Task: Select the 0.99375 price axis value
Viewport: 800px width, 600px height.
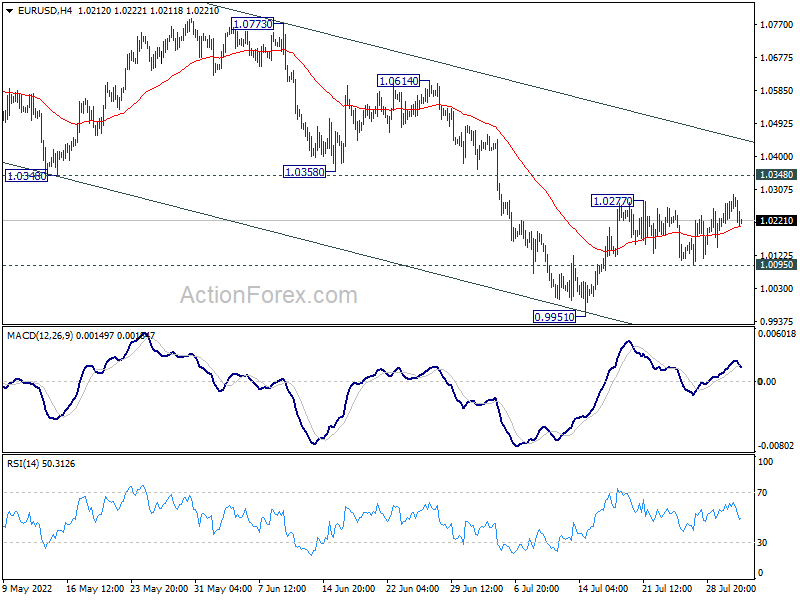Action: pyautogui.click(x=777, y=321)
